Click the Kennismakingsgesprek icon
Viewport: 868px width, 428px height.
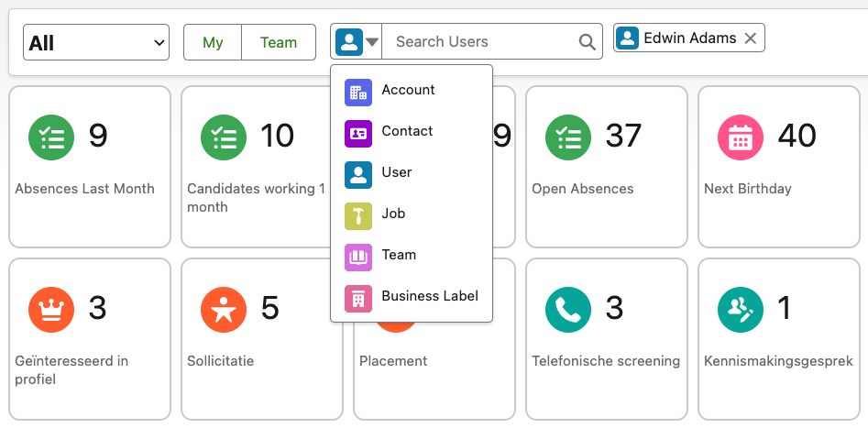740,310
